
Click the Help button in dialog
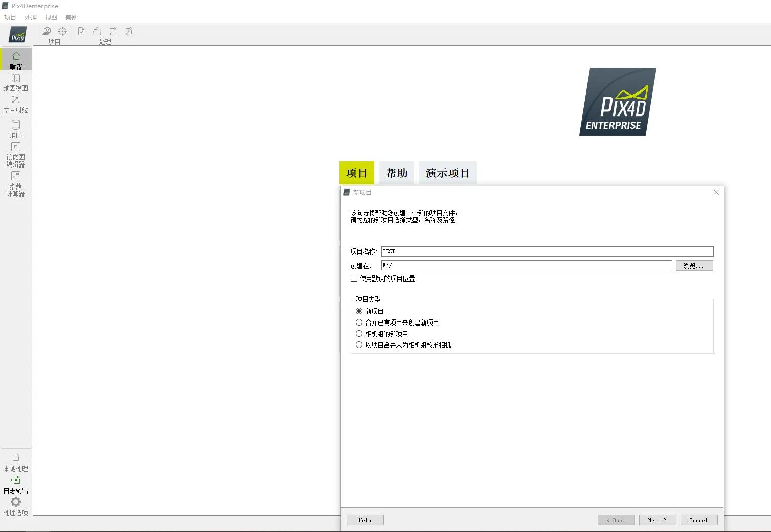(365, 520)
